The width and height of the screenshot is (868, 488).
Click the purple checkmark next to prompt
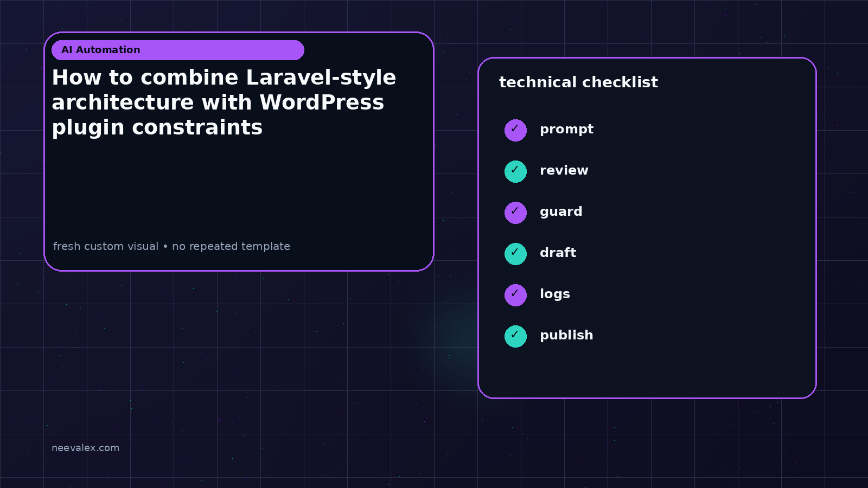tap(515, 130)
